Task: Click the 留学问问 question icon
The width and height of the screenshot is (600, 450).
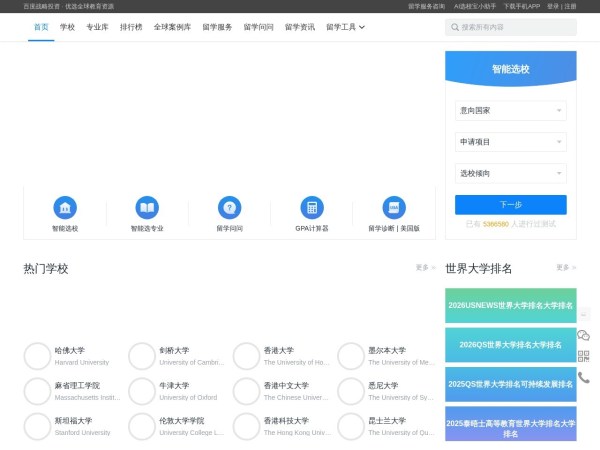Action: [x=229, y=208]
